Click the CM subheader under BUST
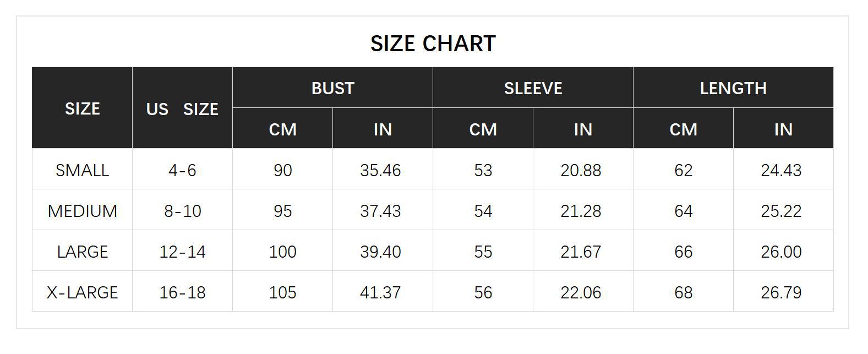 click(x=282, y=129)
